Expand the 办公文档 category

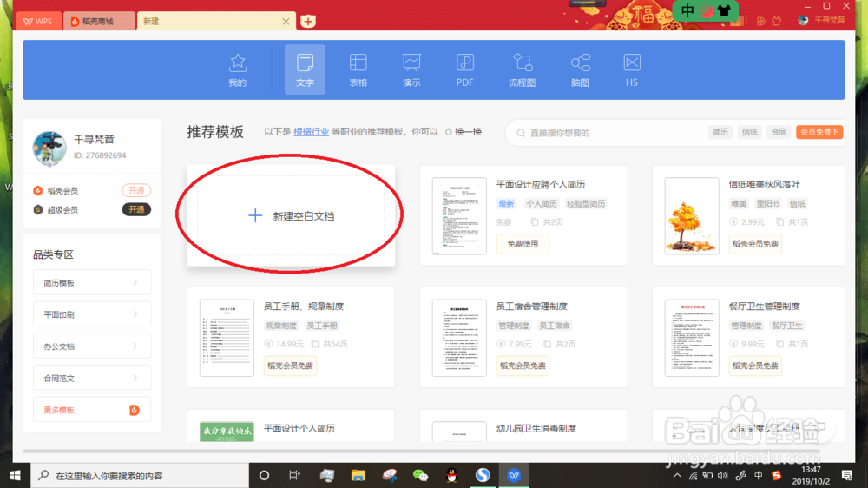[x=92, y=346]
